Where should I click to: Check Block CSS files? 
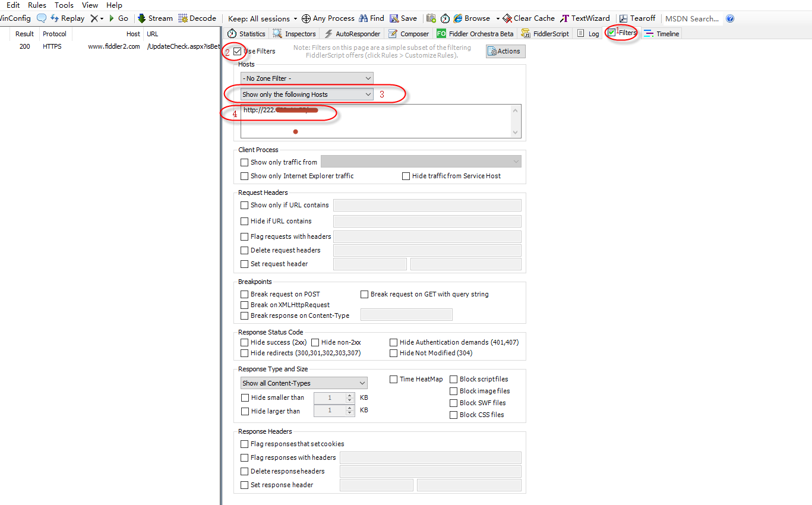pyautogui.click(x=454, y=415)
